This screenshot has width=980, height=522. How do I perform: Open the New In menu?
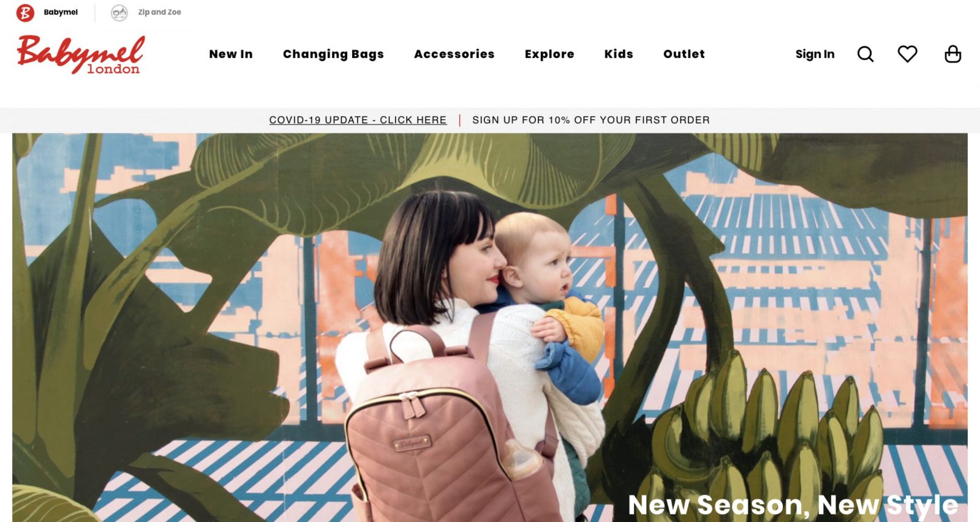coord(231,54)
